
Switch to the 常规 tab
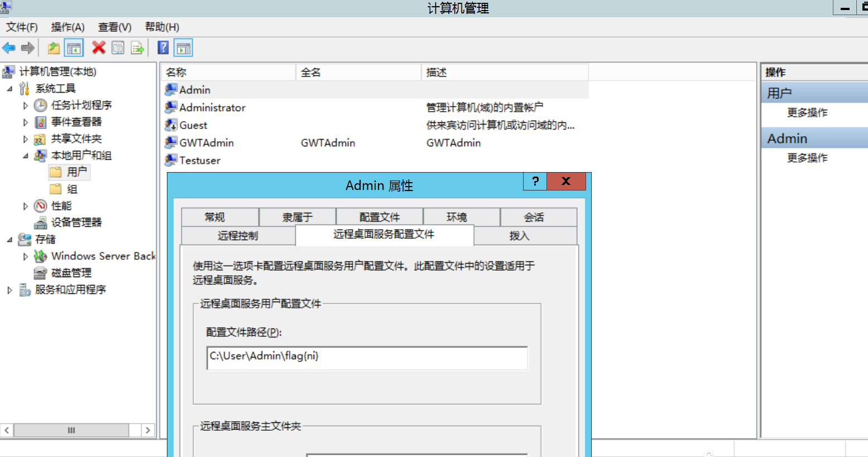click(220, 217)
